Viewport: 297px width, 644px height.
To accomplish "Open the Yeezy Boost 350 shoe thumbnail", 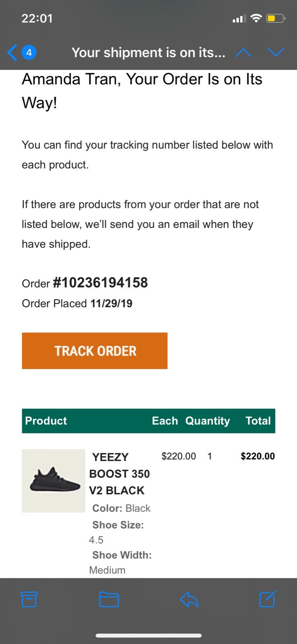I will tap(54, 481).
